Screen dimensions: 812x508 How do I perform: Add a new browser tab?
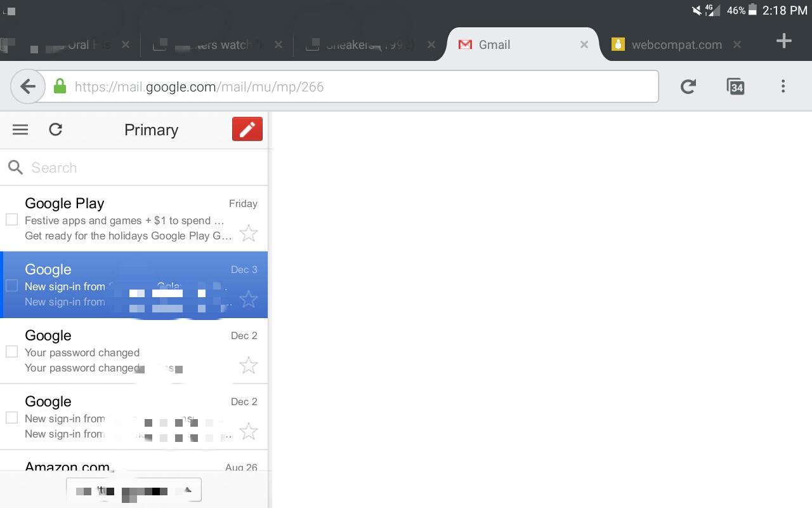[x=784, y=41]
